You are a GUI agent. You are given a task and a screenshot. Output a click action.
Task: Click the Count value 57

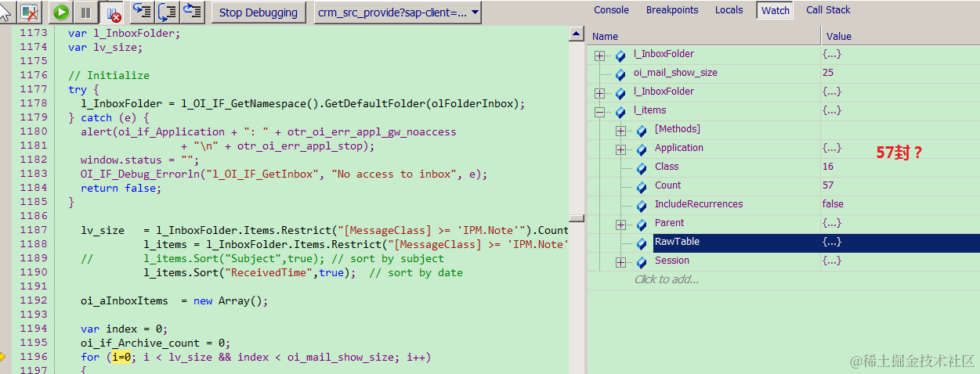click(828, 185)
